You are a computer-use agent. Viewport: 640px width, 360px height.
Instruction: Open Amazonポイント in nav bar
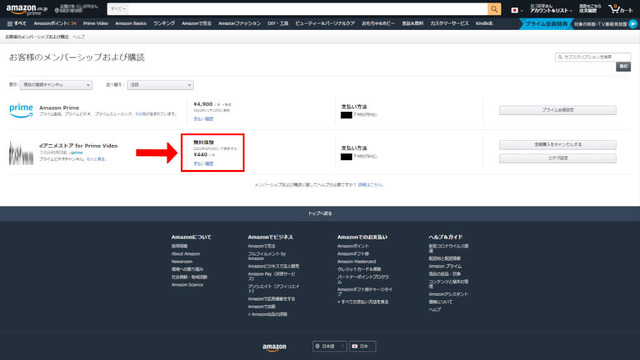(55, 24)
